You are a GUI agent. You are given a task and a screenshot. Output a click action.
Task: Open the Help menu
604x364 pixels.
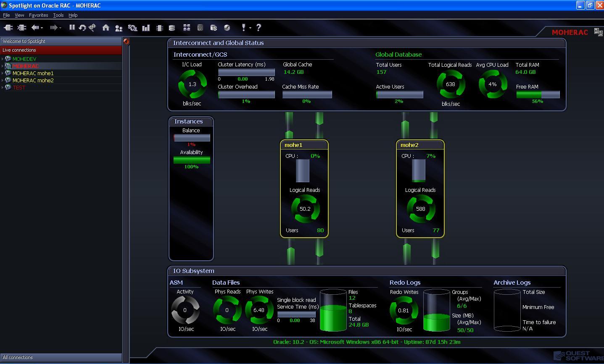point(73,15)
